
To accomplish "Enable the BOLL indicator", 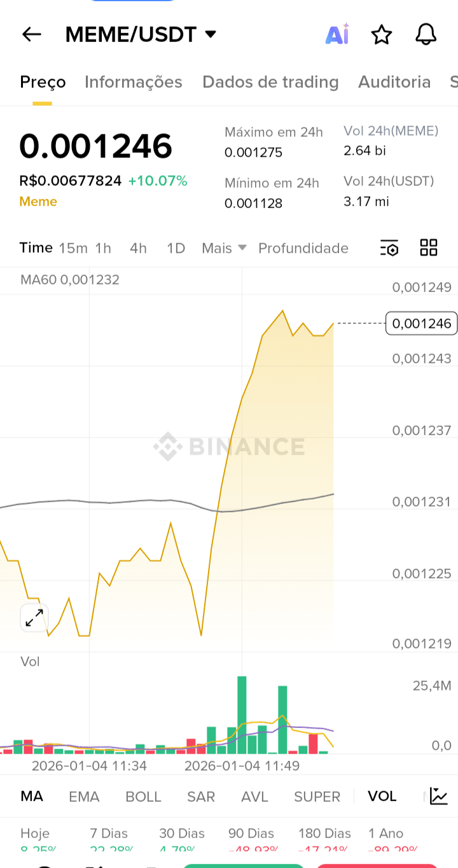I will coord(143,796).
